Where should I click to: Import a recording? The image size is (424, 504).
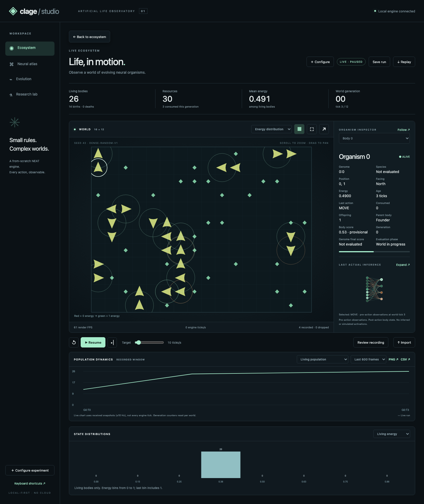coord(404,342)
